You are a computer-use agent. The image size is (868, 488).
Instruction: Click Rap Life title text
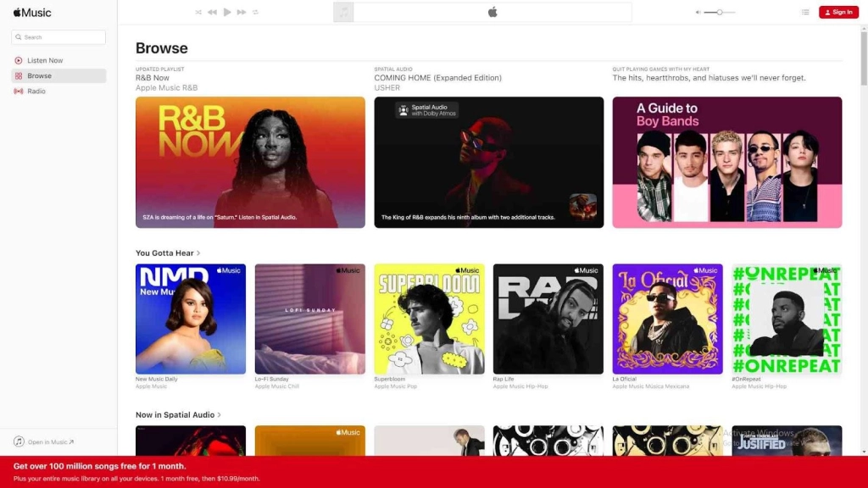pyautogui.click(x=504, y=379)
